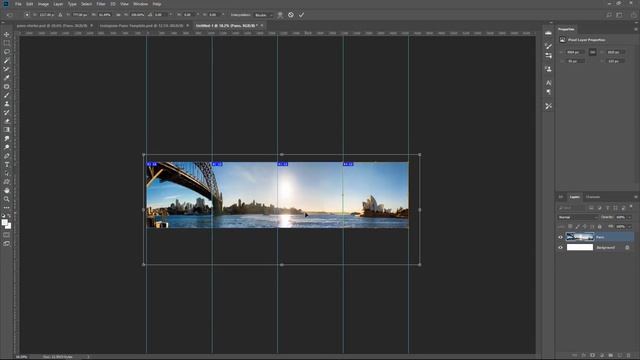Open the Opacity dropdown arrow
This screenshot has height=360, width=640.
[x=629, y=217]
